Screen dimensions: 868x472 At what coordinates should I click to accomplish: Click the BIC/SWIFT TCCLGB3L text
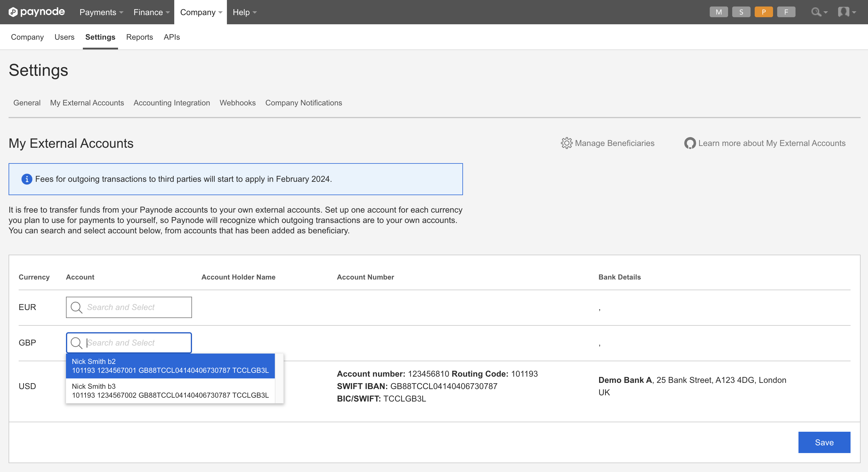click(x=381, y=399)
